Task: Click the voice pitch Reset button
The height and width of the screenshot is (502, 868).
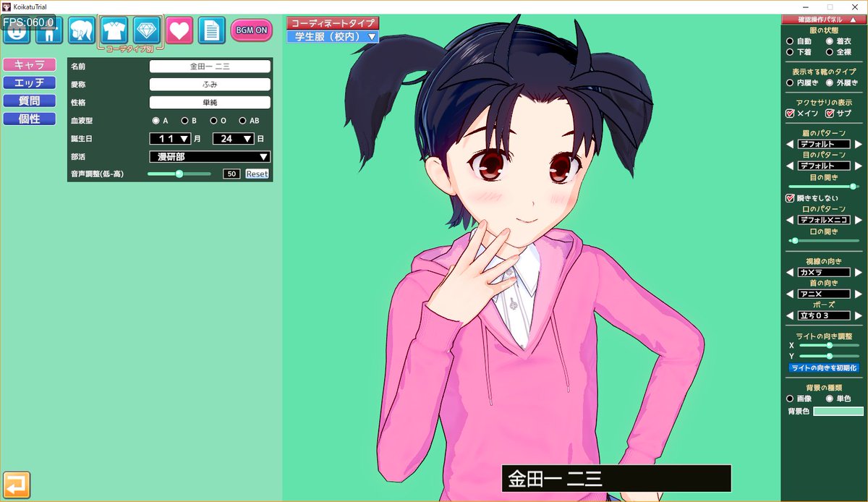Action: point(257,174)
